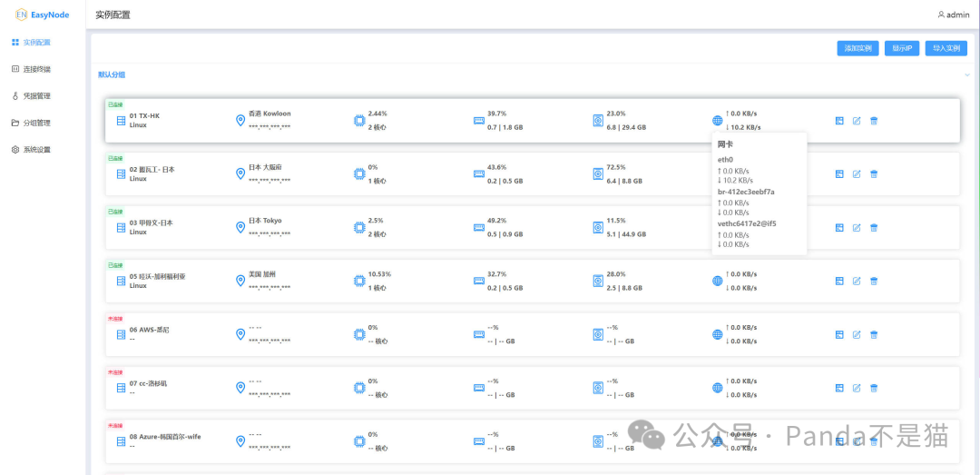This screenshot has width=980, height=475.
Task: Click the 10.53% CPU value
Action: (379, 274)
